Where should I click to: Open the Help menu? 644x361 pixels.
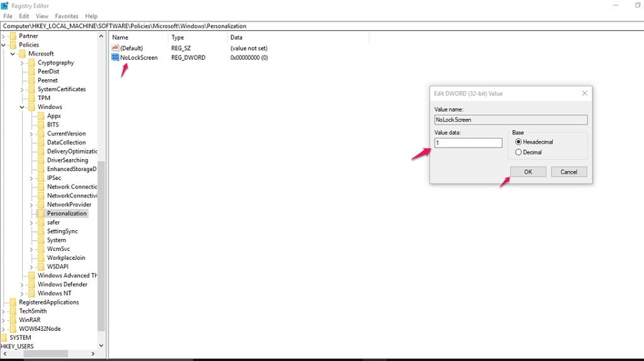click(x=91, y=16)
